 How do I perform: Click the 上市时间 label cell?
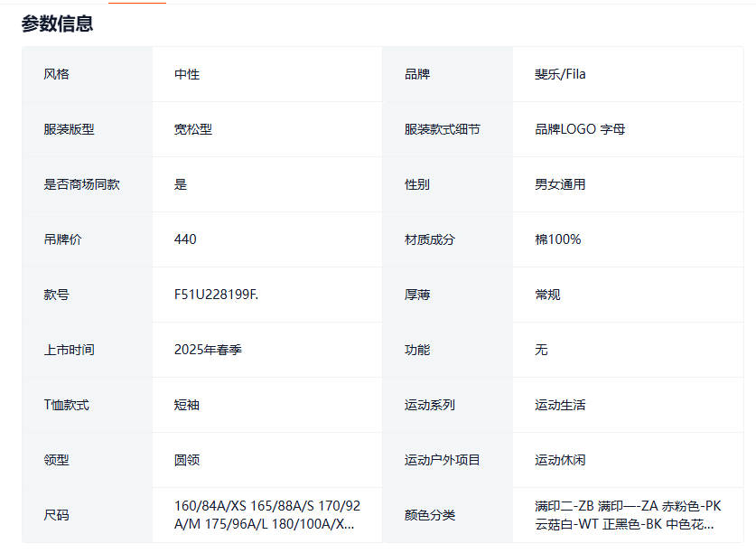pos(69,350)
